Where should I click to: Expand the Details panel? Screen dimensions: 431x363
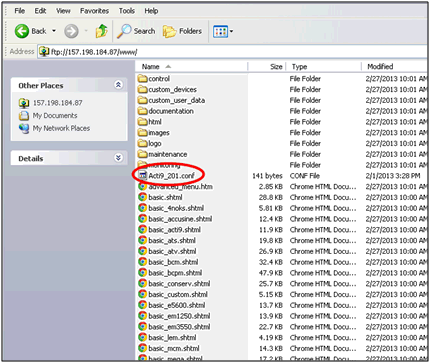(118, 157)
